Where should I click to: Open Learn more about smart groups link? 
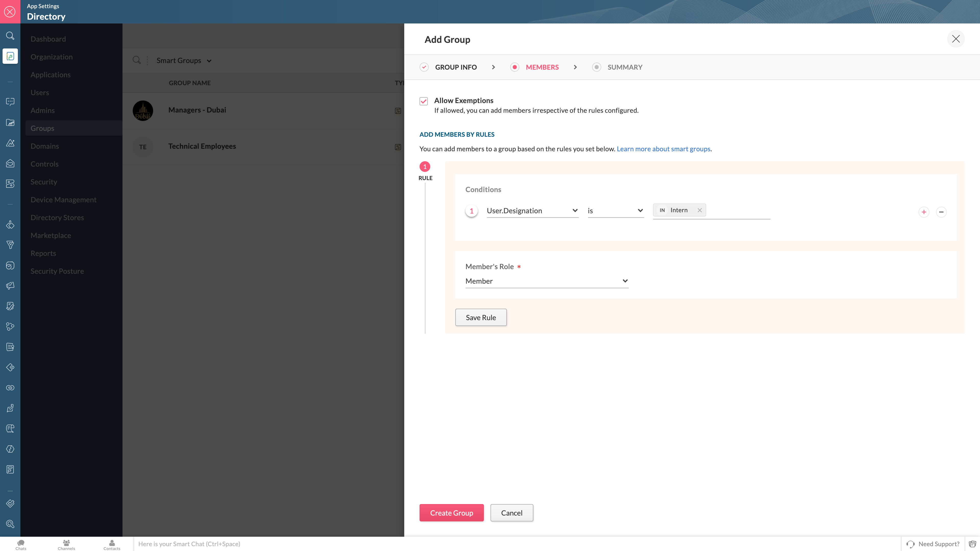[663, 149]
